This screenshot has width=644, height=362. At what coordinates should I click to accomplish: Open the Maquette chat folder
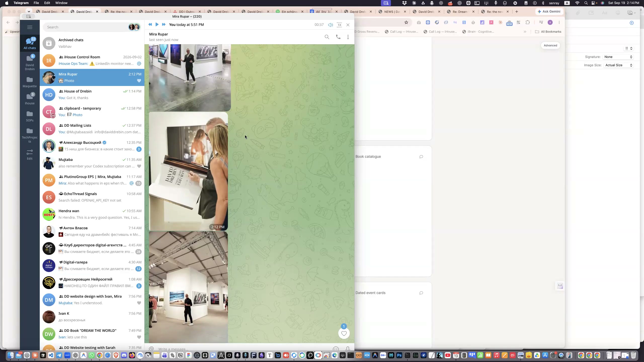[x=30, y=82]
